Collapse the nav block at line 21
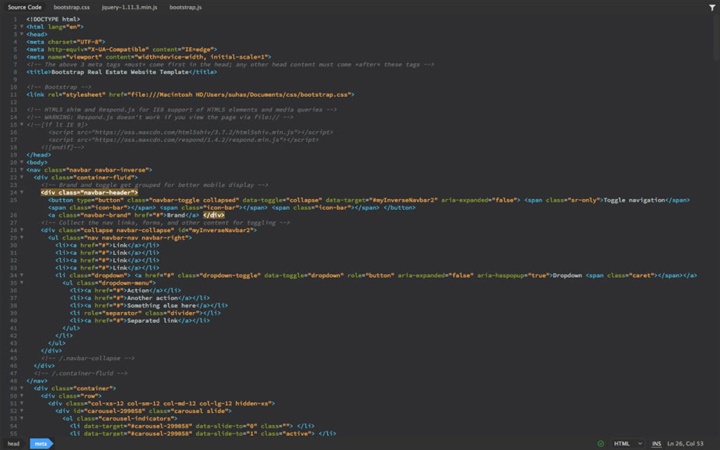 (22, 170)
